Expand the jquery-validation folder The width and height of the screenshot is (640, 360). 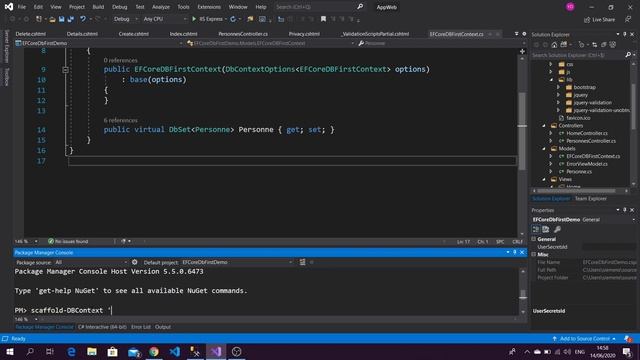tap(559, 102)
